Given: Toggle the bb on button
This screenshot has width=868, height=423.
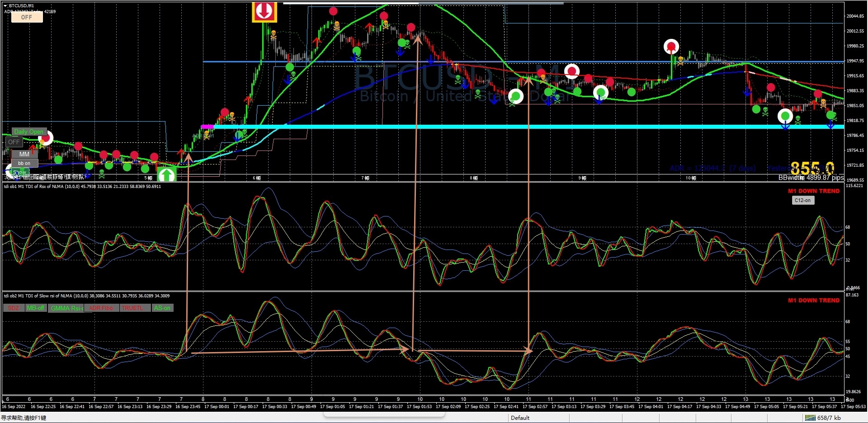Looking at the screenshot, I should 24,163.
